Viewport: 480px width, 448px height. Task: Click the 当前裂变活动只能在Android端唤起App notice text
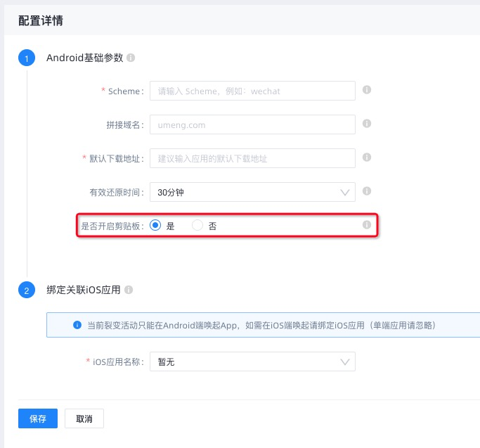261,325
